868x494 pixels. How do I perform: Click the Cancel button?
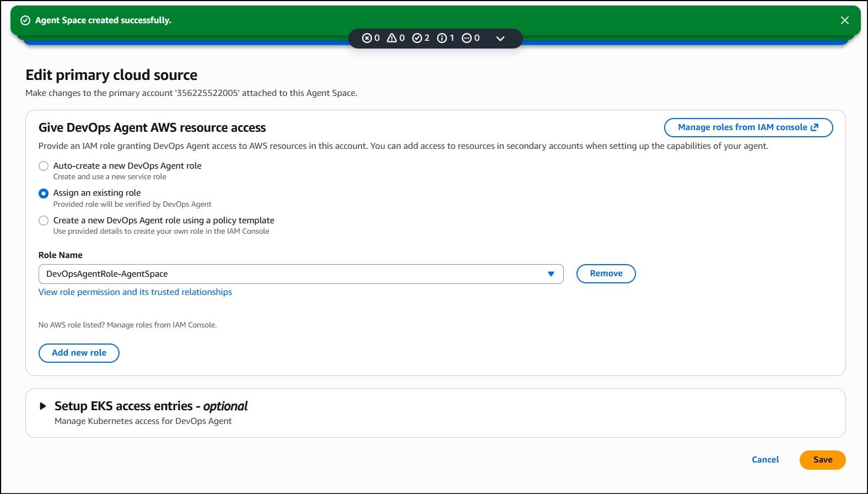[x=765, y=460]
